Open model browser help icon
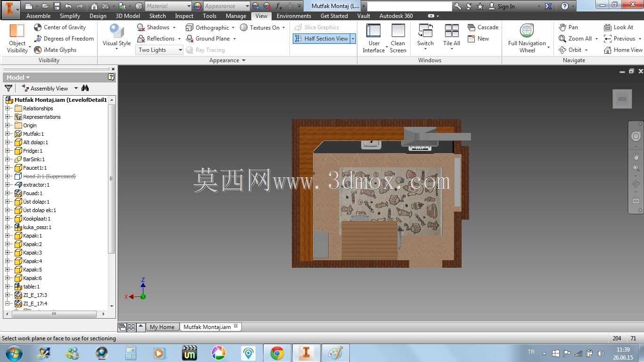The height and width of the screenshot is (362, 644). point(111,77)
